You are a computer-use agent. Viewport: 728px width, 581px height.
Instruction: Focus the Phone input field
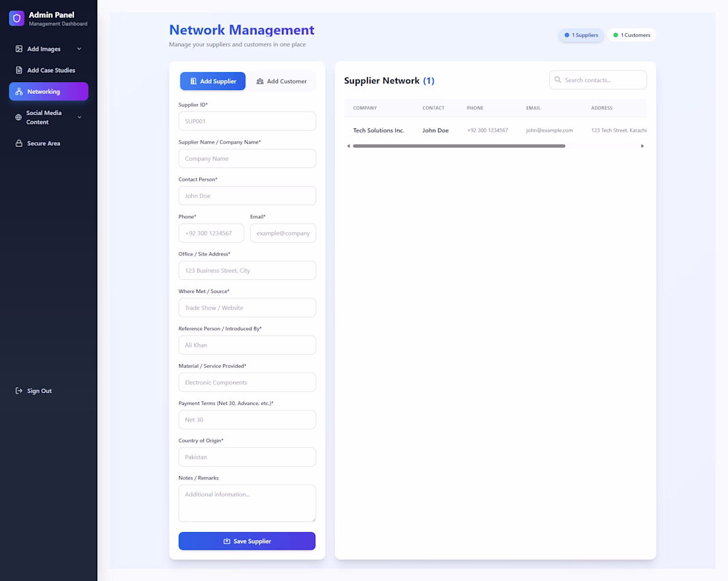point(211,233)
